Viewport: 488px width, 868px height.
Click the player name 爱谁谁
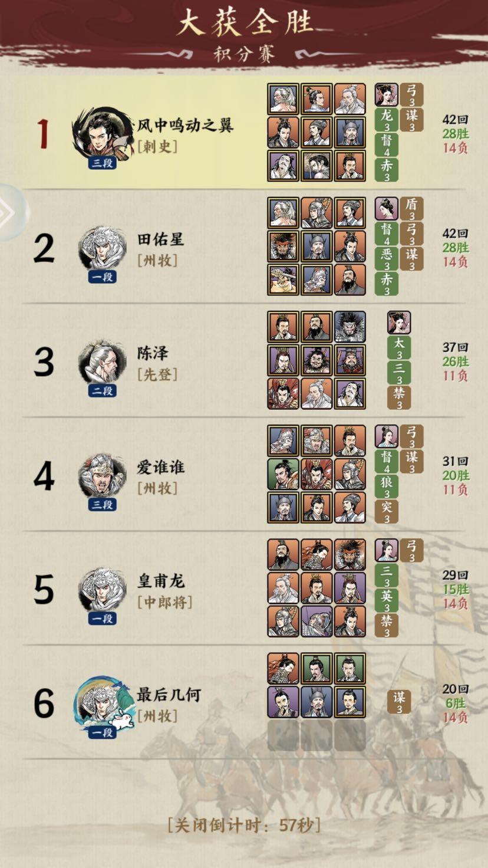[161, 468]
